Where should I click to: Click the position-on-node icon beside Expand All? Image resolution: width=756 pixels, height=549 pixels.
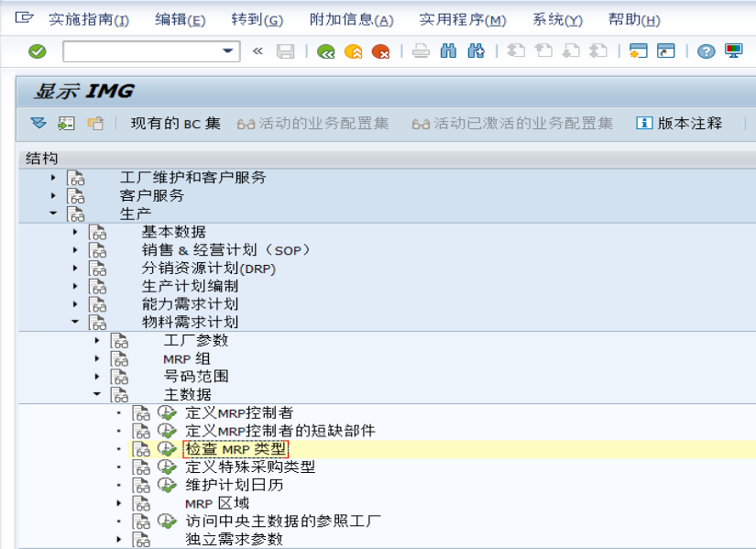pyautogui.click(x=66, y=124)
